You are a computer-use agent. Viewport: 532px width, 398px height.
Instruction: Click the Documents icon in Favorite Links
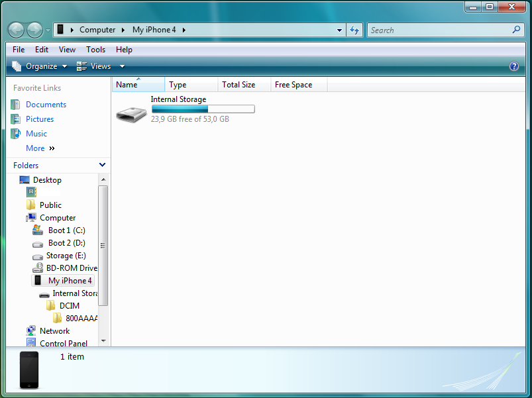click(16, 105)
